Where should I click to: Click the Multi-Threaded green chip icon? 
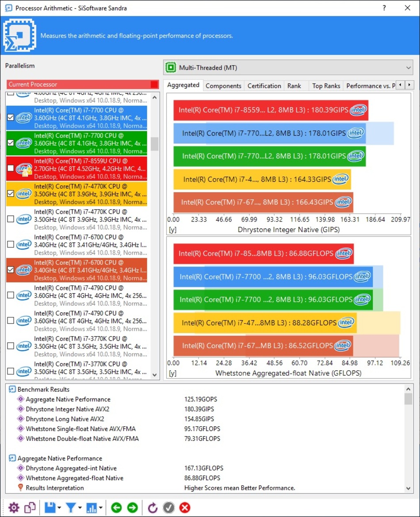171,68
